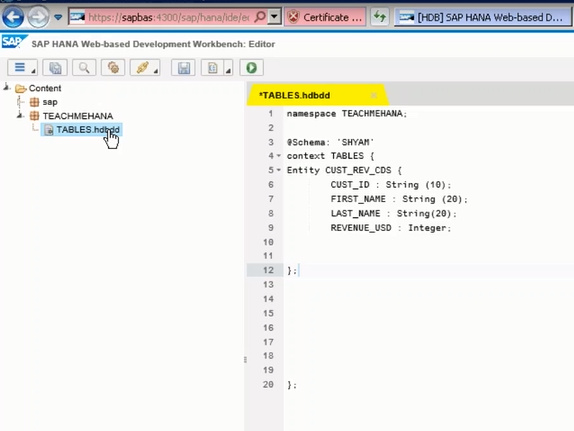Collapse the Content tree node
Viewport: 574px width, 431px height.
(6, 88)
